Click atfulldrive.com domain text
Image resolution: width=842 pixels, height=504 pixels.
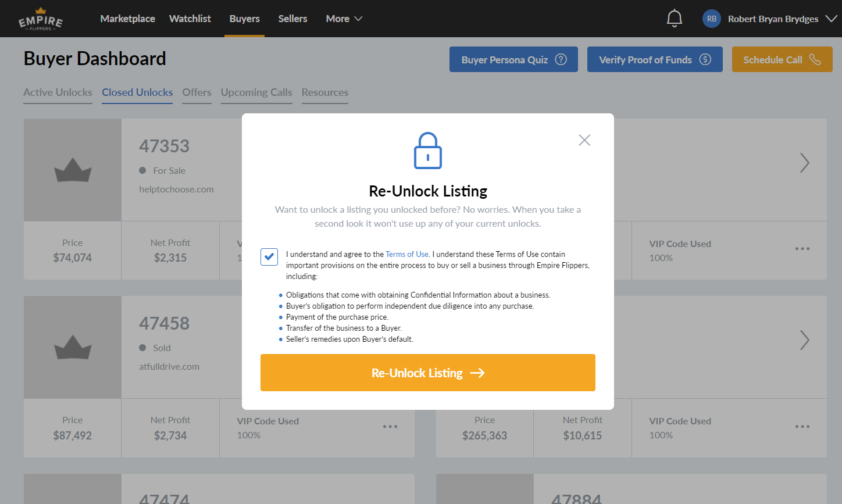pos(169,367)
